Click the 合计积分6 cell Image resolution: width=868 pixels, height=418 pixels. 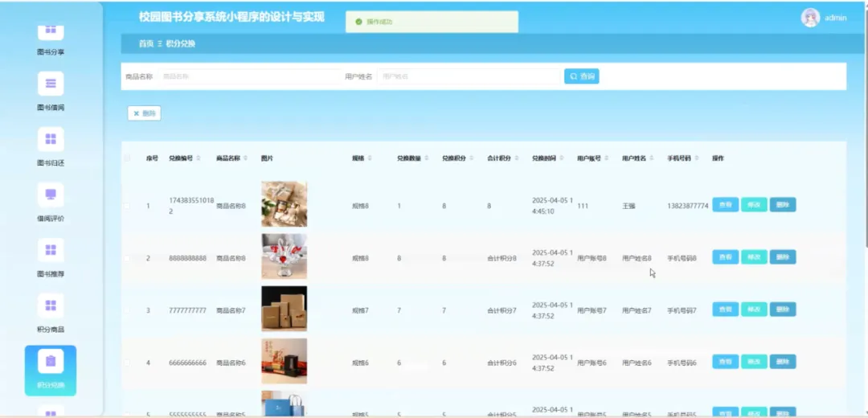click(x=502, y=363)
